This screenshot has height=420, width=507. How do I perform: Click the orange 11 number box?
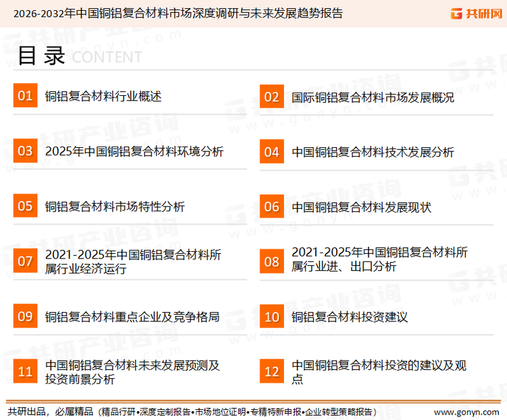pyautogui.click(x=25, y=371)
